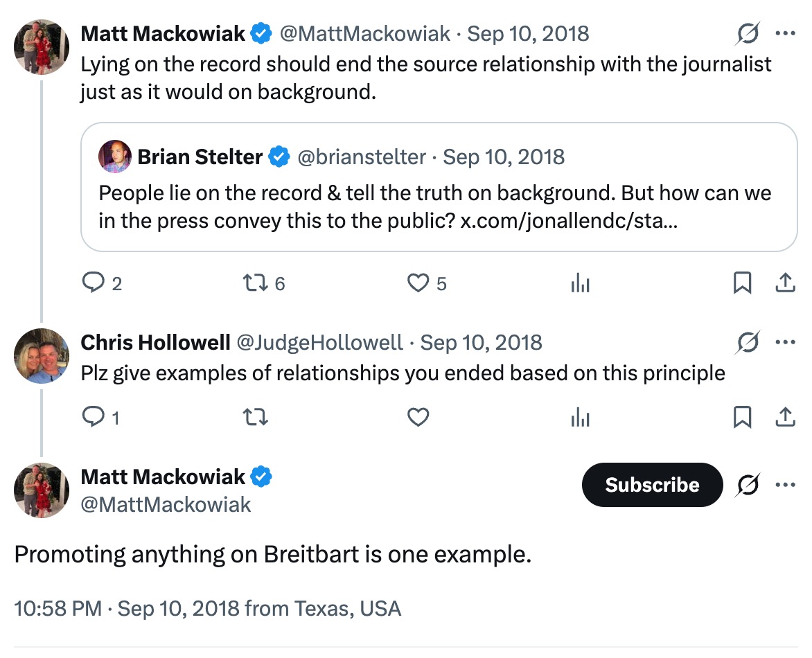Reply to Chris Hollowell's tweet
The width and height of the screenshot is (812, 658).
pyautogui.click(x=93, y=418)
